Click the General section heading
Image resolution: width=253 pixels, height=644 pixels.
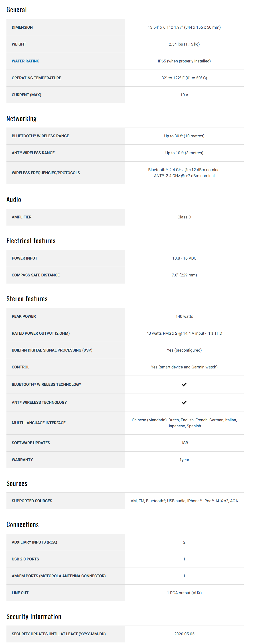(16, 10)
